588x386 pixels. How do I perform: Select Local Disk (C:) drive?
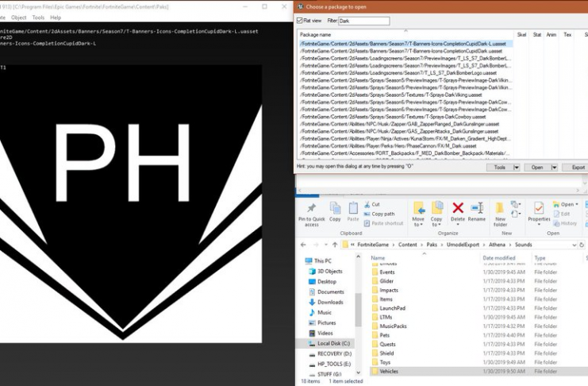point(329,343)
